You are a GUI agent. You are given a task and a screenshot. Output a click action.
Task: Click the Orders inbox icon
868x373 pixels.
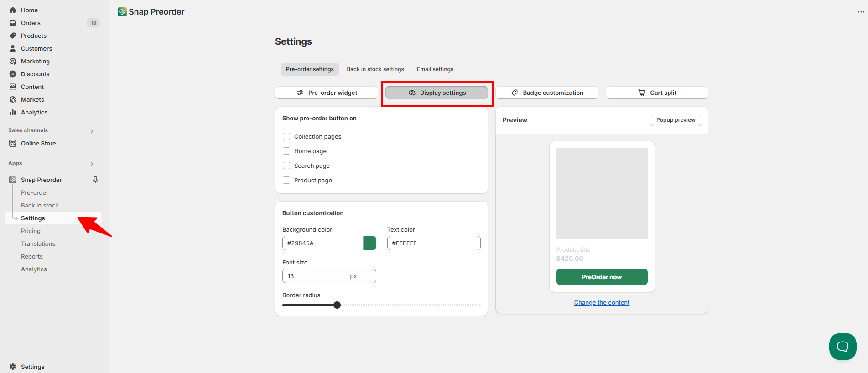[x=13, y=23]
